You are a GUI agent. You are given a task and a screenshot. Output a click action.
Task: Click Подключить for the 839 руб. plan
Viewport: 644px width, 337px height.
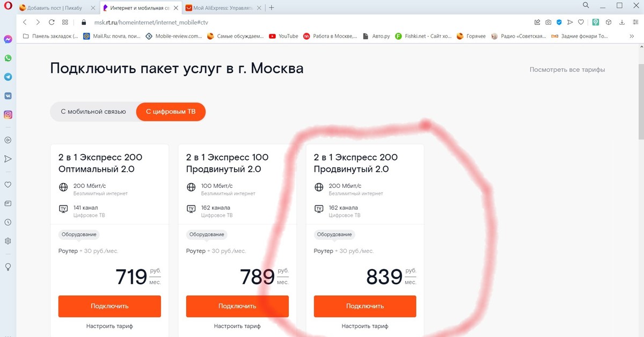pos(365,306)
